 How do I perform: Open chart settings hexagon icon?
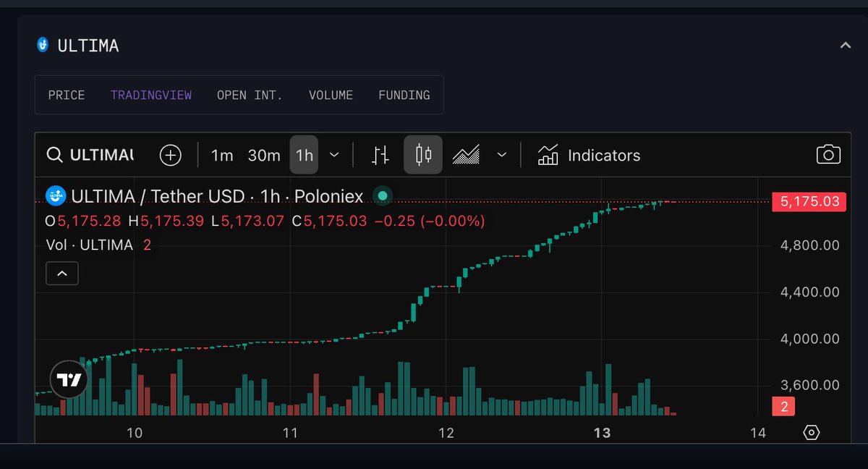coord(812,433)
